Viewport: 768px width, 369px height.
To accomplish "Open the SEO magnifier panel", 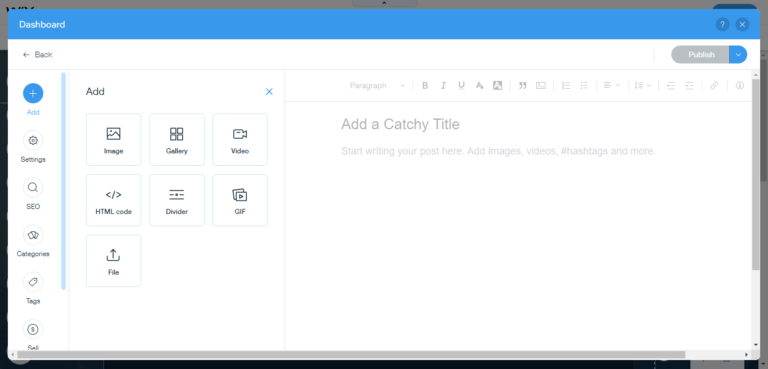I will (x=33, y=188).
